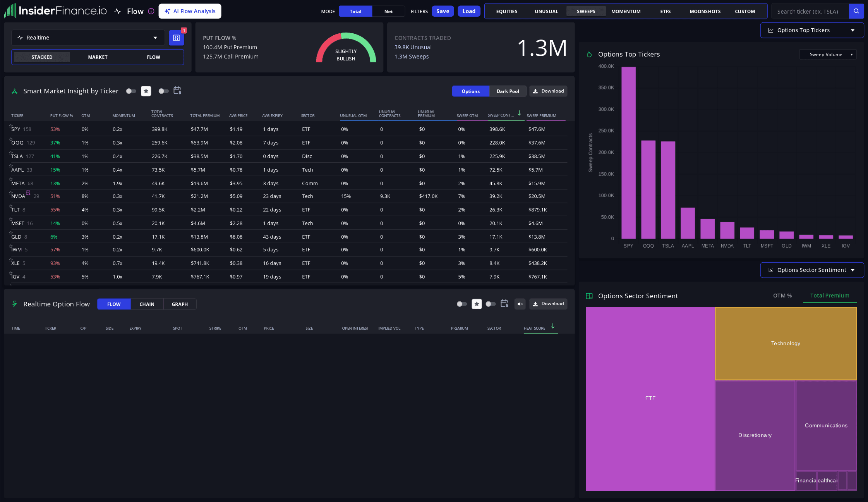Mute the realtime option flow sound

tap(520, 304)
